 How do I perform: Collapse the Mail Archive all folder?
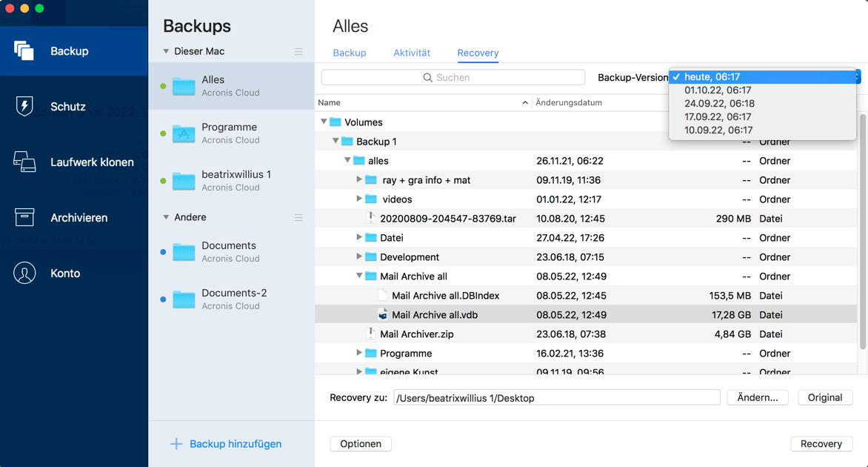click(358, 276)
